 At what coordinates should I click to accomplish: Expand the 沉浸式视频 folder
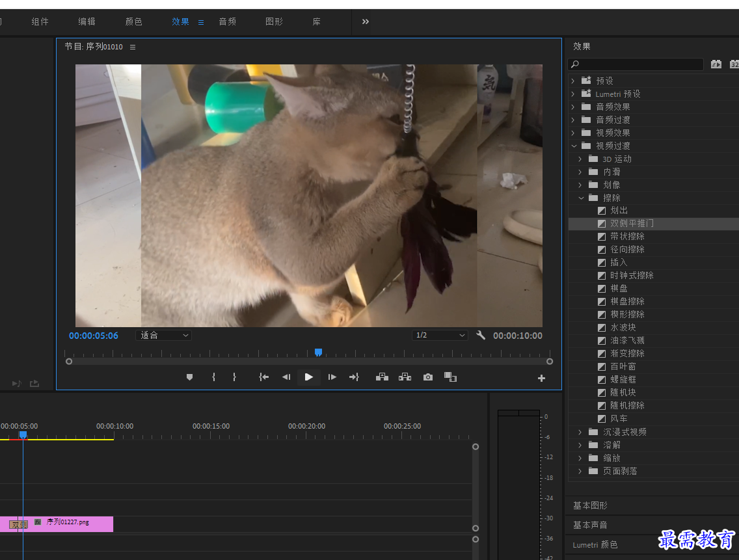pyautogui.click(x=580, y=433)
